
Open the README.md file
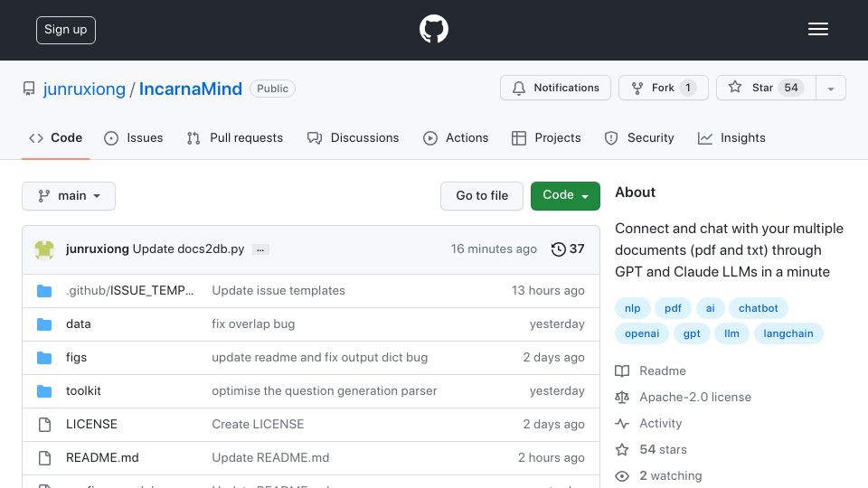coord(102,457)
